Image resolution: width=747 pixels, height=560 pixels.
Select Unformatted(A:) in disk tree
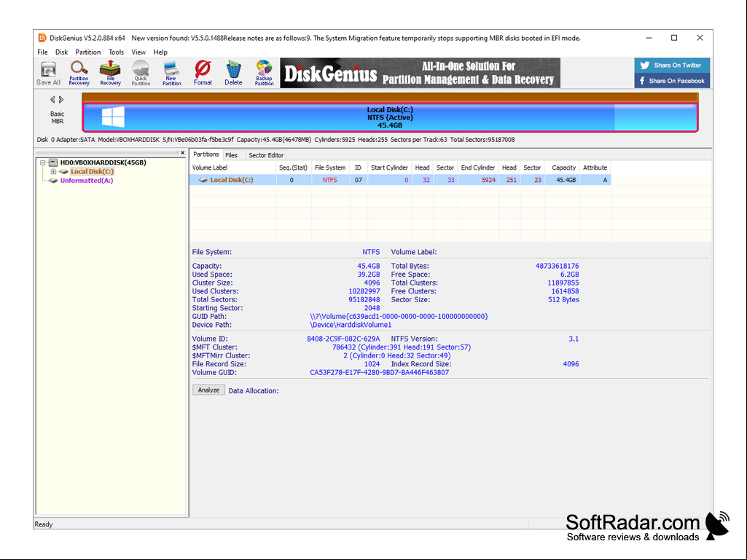[86, 181]
